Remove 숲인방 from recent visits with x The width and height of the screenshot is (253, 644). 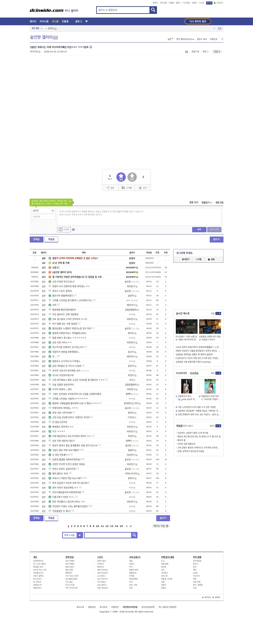click(x=59, y=28)
